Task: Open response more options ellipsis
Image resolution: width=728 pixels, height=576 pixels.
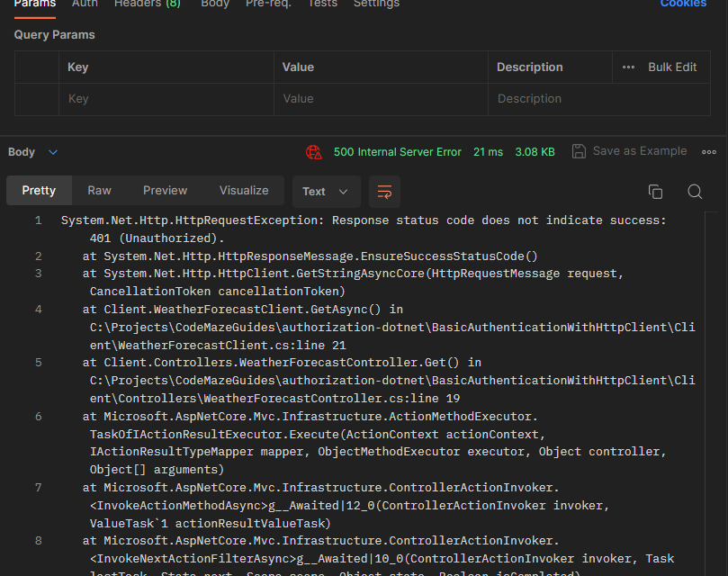Action: tap(709, 152)
